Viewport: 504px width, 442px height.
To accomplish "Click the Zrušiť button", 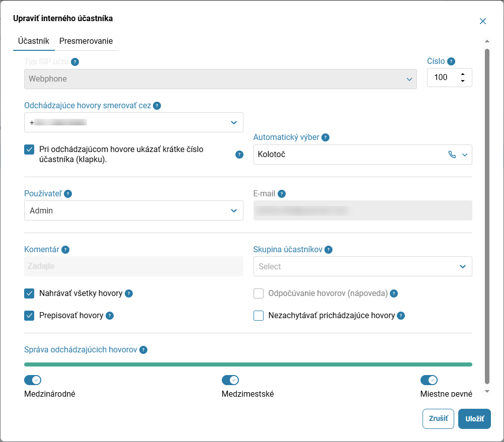I will coord(438,418).
